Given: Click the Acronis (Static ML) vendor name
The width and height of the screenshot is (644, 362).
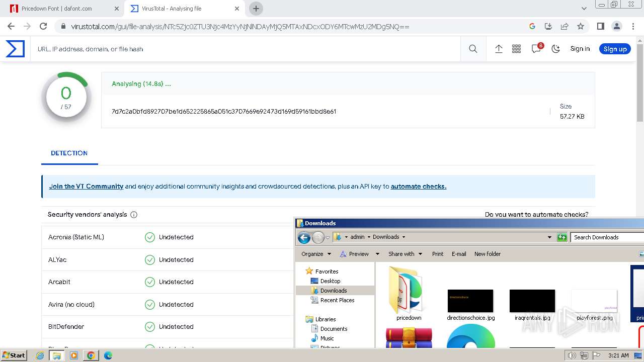Looking at the screenshot, I should pos(76,237).
